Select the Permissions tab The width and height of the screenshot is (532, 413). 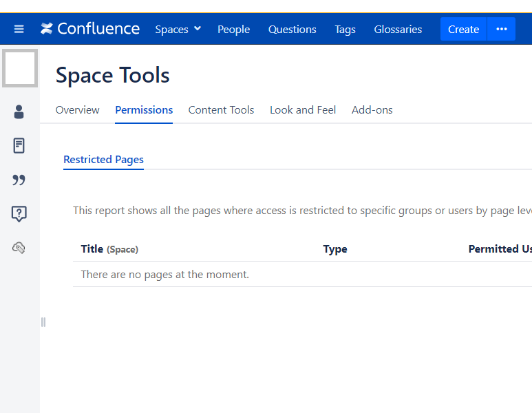pos(144,110)
